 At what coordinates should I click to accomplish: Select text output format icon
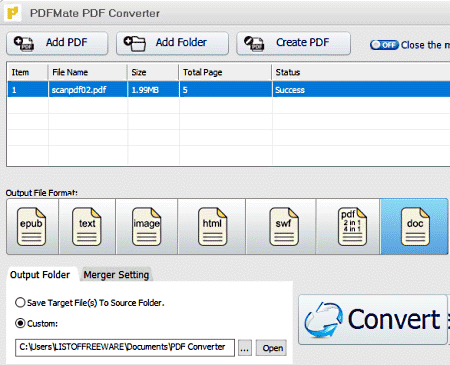click(87, 227)
